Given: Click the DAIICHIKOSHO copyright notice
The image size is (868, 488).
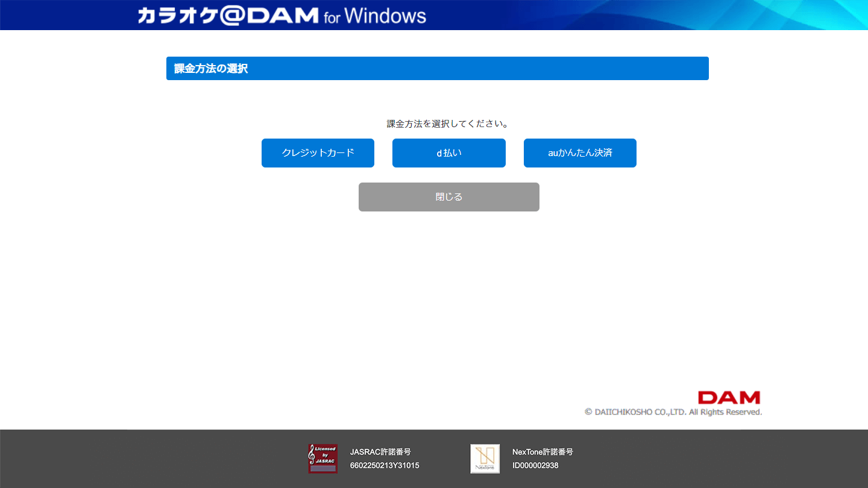Looking at the screenshot, I should [673, 412].
